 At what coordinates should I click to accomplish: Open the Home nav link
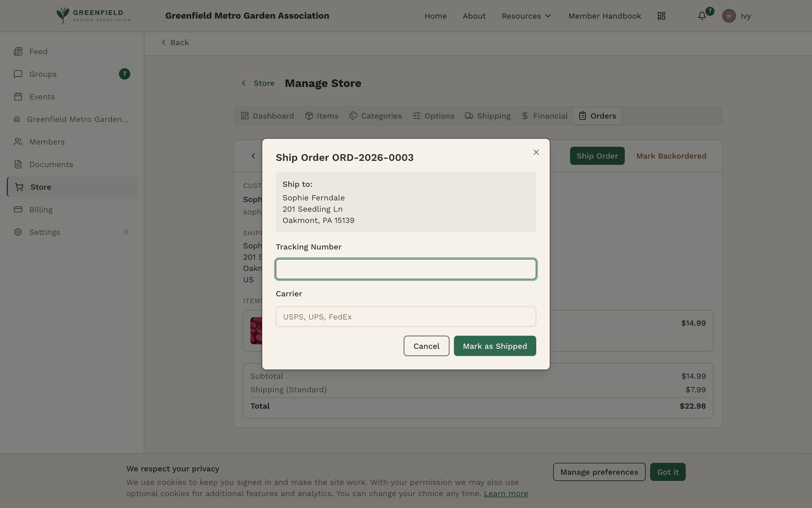point(436,16)
